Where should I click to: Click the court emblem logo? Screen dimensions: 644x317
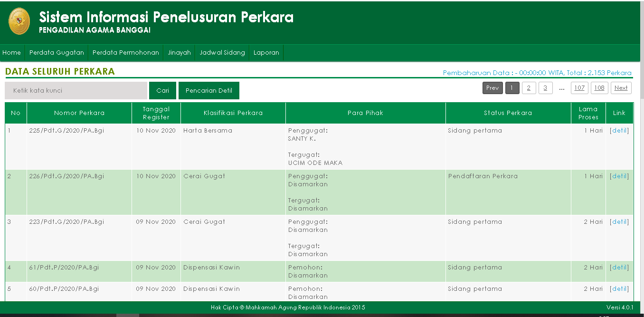(19, 21)
